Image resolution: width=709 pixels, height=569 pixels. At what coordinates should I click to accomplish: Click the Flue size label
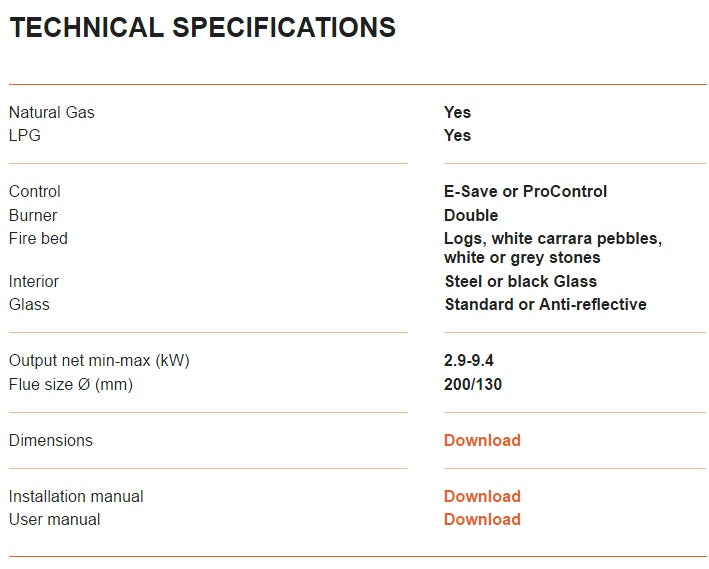71,384
